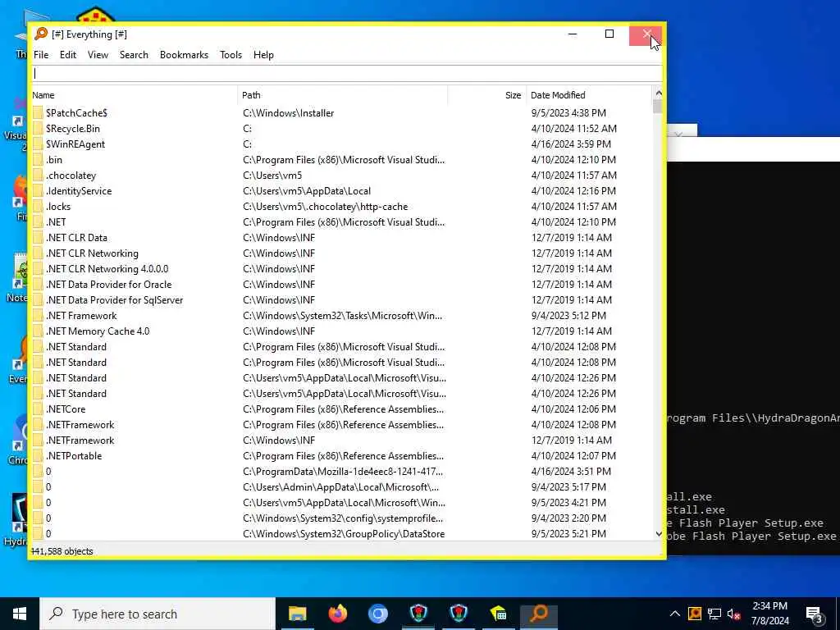Viewport: 840px width, 630px height.
Task: Select the .bin folder icon
Action: 38,160
